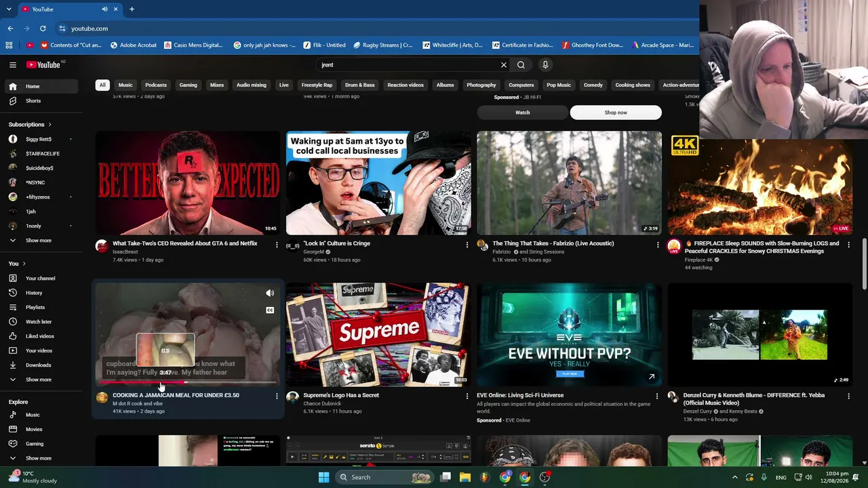
Task: Mute the YouTube browser tab audio
Action: click(x=104, y=9)
